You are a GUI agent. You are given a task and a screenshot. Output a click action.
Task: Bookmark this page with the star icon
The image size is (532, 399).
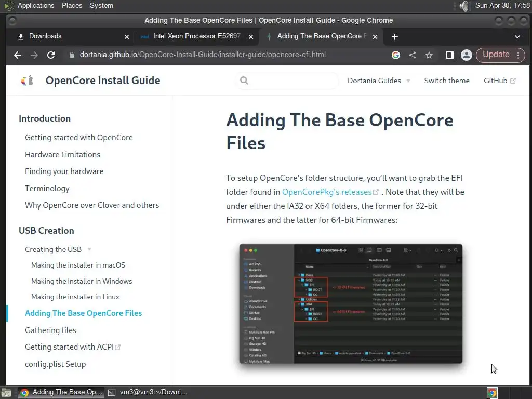(429, 55)
